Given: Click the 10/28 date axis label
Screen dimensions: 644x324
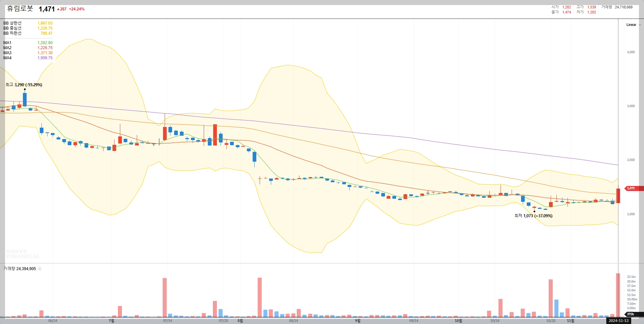Looking at the screenshot, I should 551,321.
